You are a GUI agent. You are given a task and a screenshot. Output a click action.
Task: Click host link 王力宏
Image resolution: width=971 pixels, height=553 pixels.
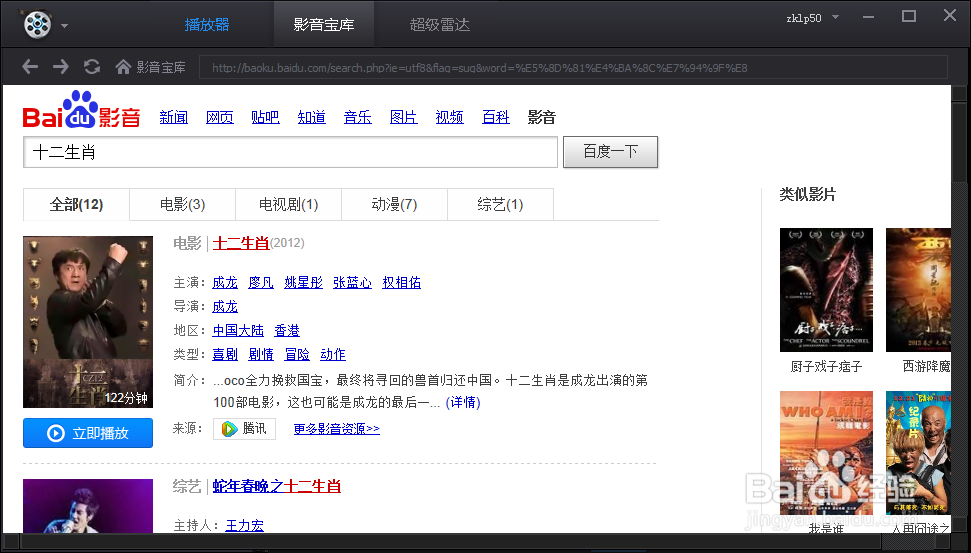pyautogui.click(x=244, y=526)
